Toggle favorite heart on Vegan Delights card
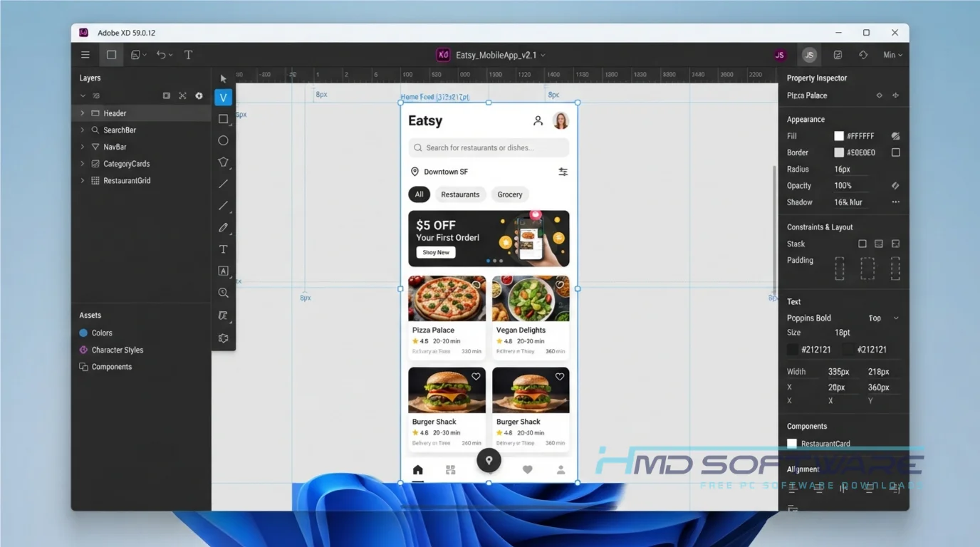This screenshot has height=547, width=980. tap(560, 285)
